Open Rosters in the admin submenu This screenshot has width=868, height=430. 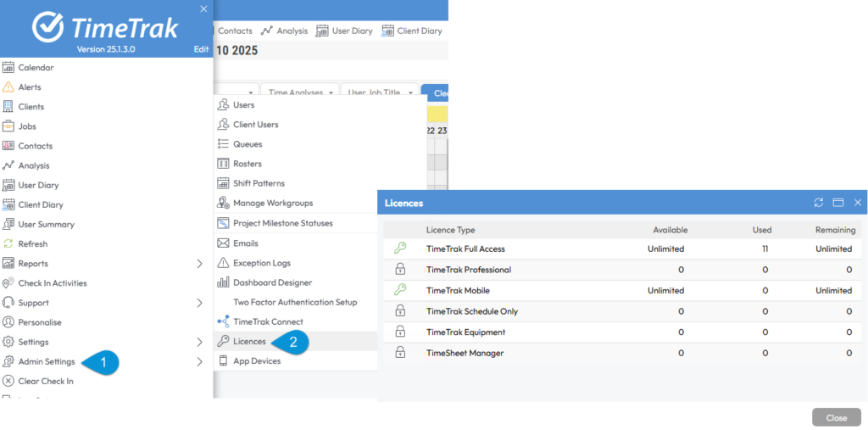(248, 164)
